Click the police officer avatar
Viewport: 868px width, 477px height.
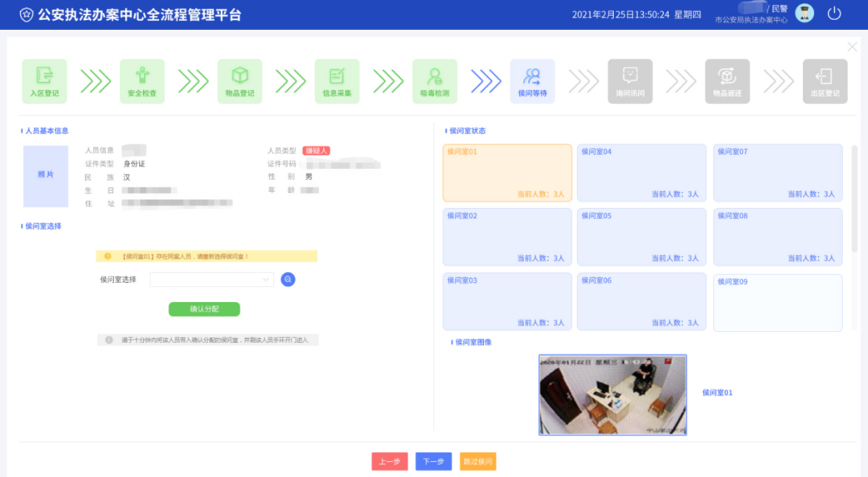coord(805,14)
